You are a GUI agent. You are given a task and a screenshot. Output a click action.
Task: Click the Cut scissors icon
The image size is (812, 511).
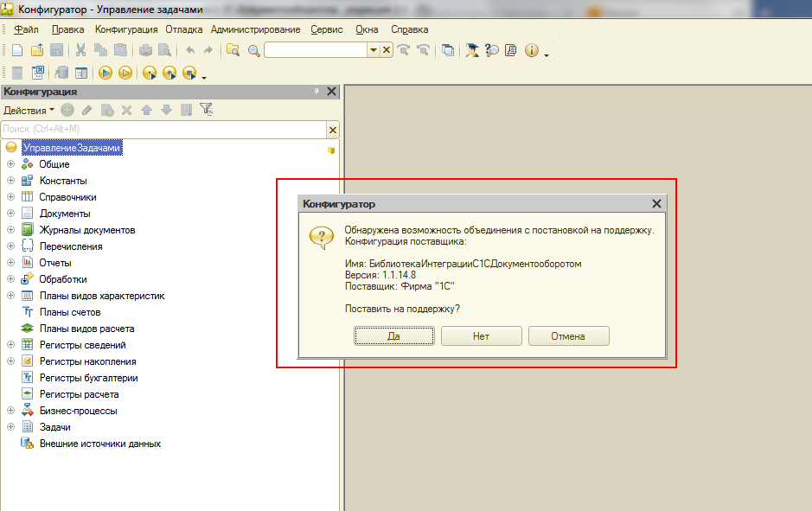tap(80, 50)
